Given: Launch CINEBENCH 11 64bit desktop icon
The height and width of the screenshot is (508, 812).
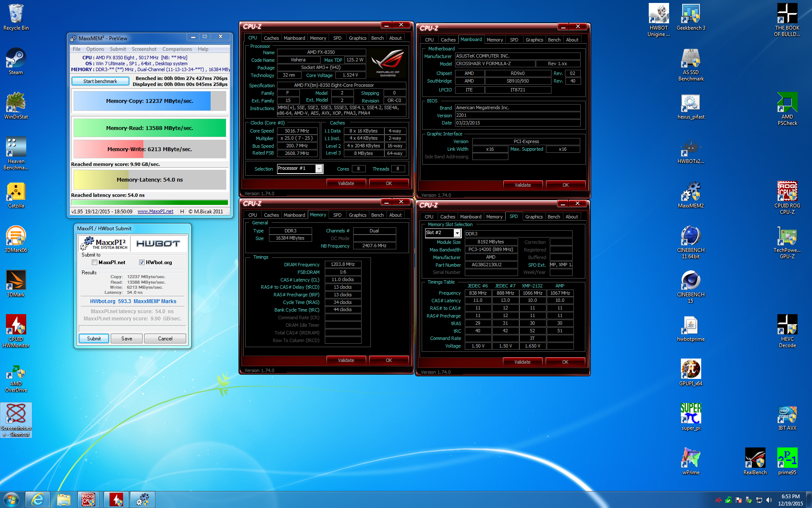Looking at the screenshot, I should coord(691,242).
